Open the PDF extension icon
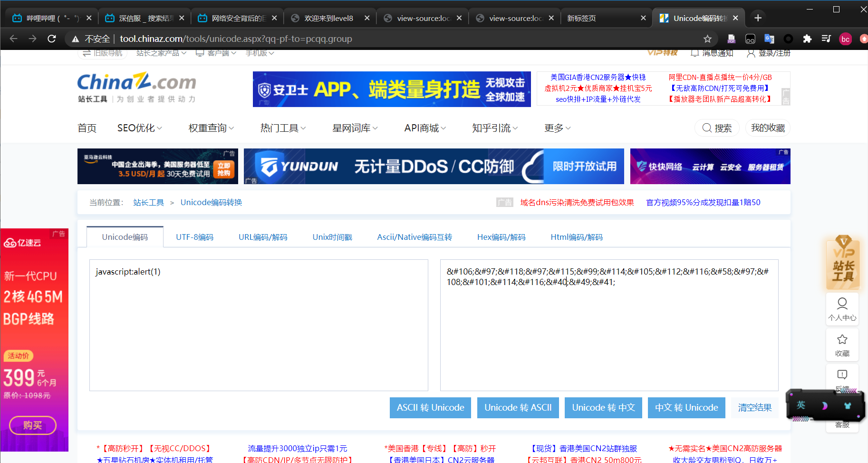Image resolution: width=868 pixels, height=463 pixels. click(x=731, y=39)
